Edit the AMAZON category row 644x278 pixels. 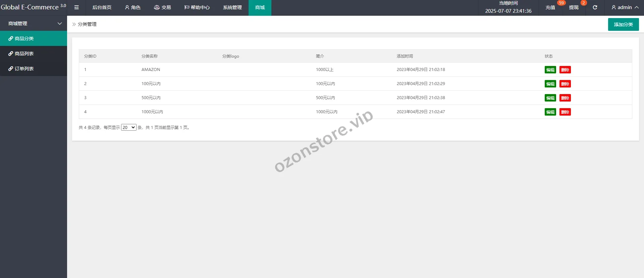(x=550, y=70)
